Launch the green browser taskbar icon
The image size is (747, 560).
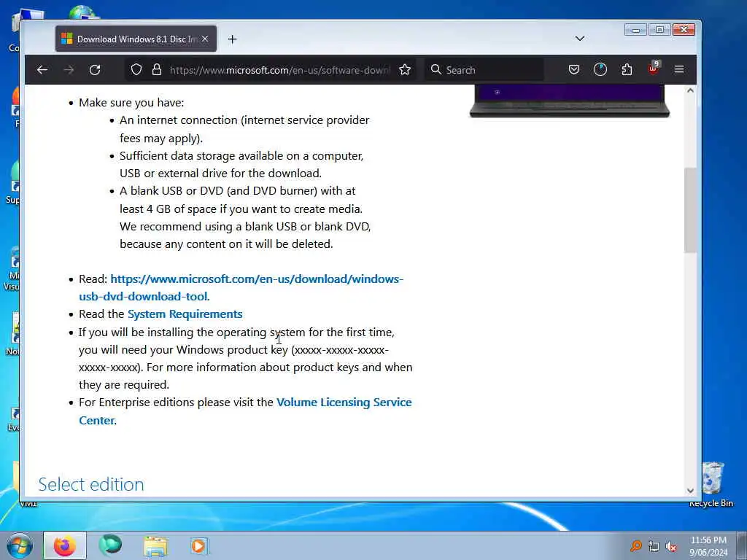(x=110, y=545)
